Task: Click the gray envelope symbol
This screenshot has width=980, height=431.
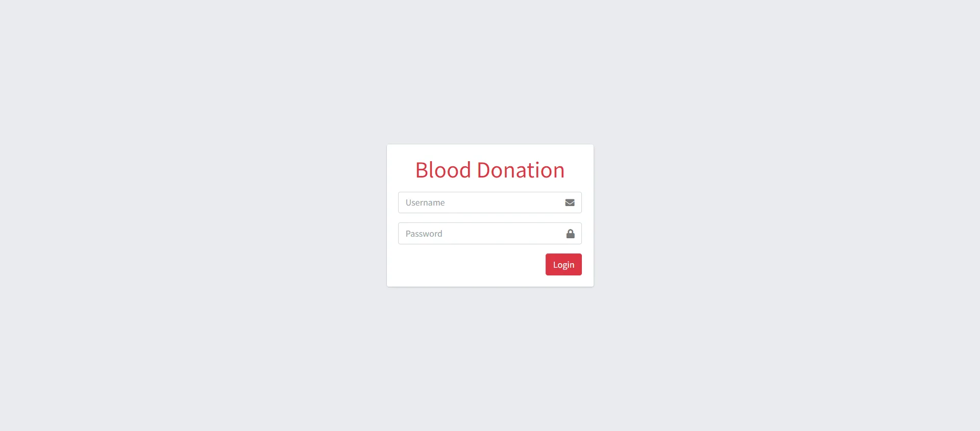Action: tap(570, 202)
